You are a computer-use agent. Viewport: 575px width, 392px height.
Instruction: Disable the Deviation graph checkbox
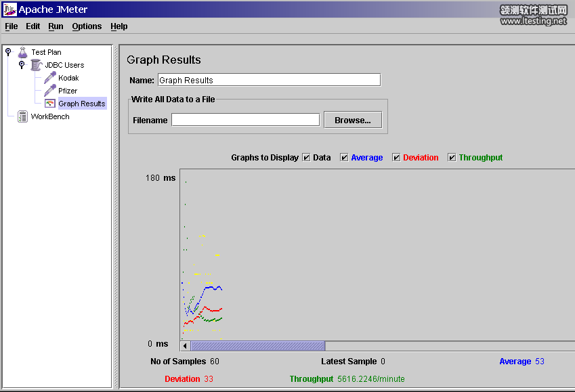397,158
